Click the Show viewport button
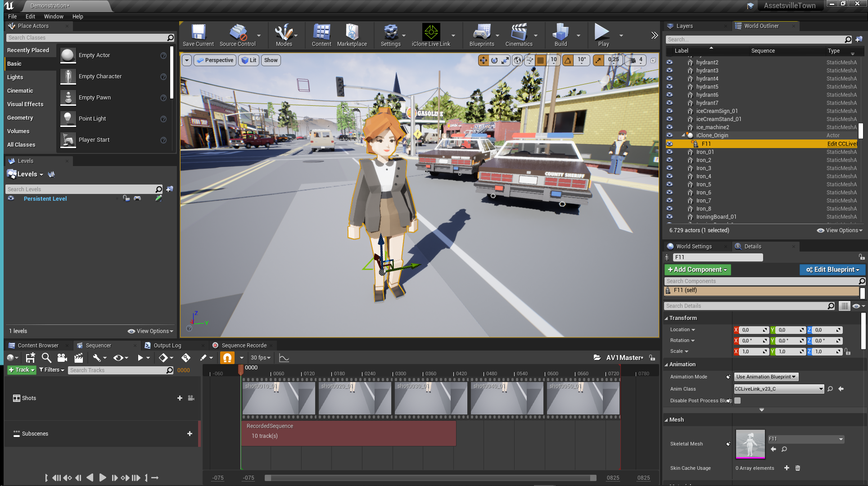 (271, 60)
